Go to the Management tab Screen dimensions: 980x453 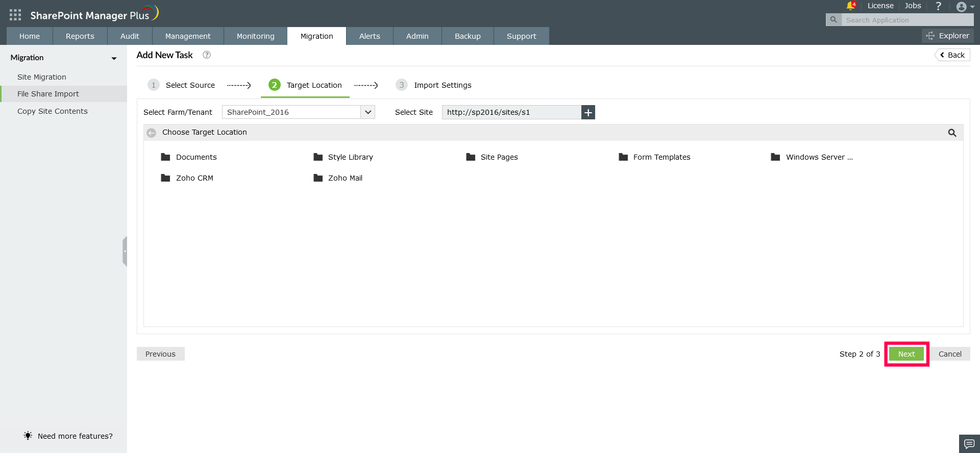click(x=188, y=36)
